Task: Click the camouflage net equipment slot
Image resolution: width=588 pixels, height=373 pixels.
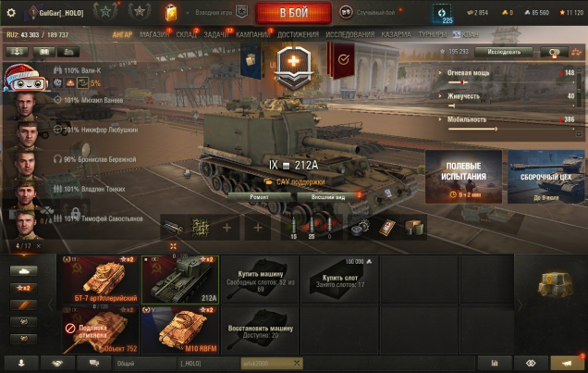Action: [x=201, y=228]
